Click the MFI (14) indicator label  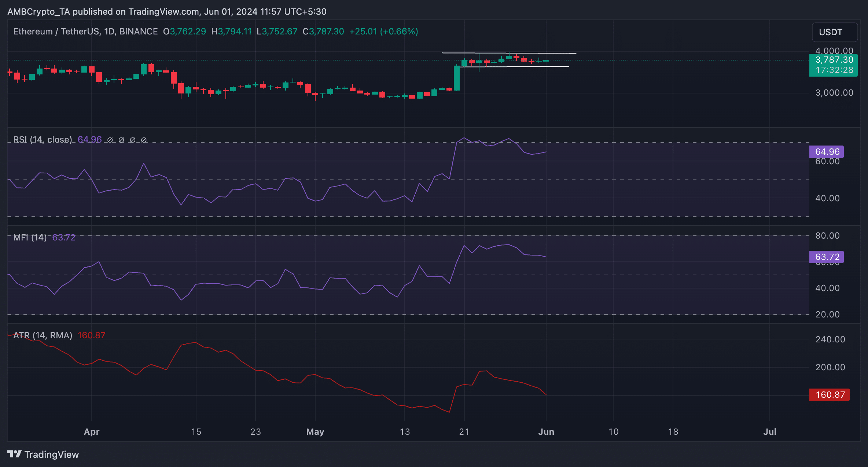(30, 238)
